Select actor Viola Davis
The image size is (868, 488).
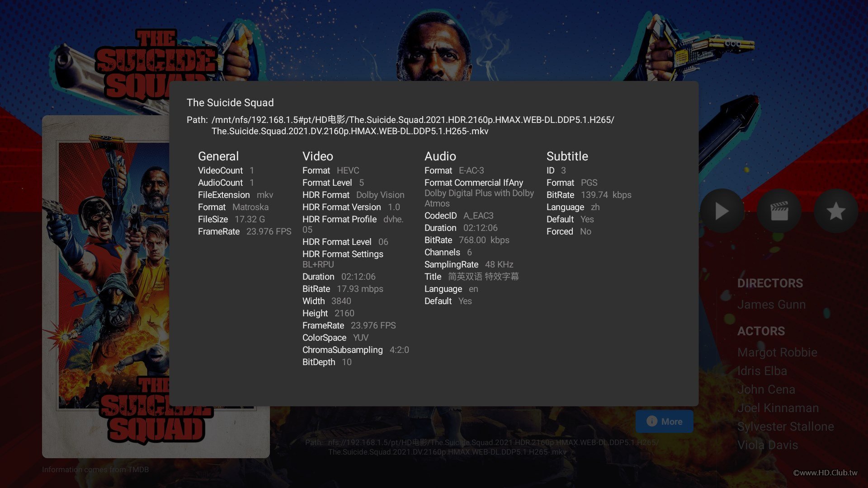coord(768,445)
